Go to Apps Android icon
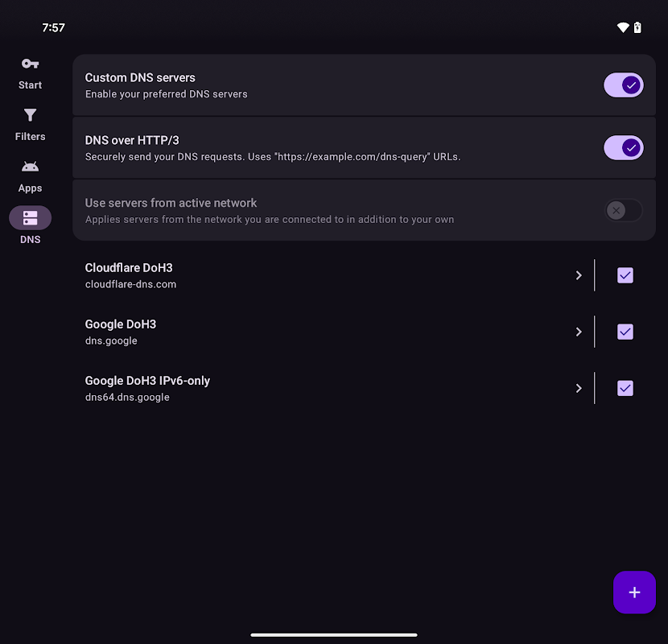 click(30, 167)
